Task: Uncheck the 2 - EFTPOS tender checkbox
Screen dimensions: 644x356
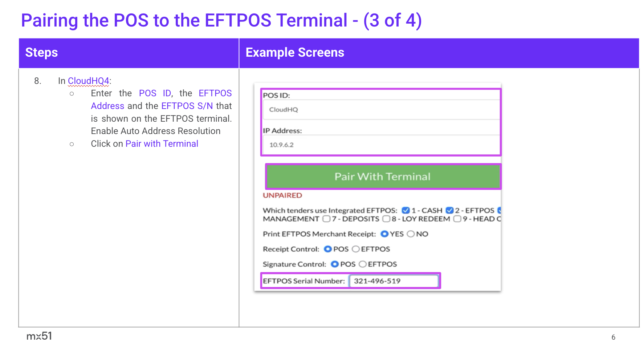Action: (x=449, y=210)
